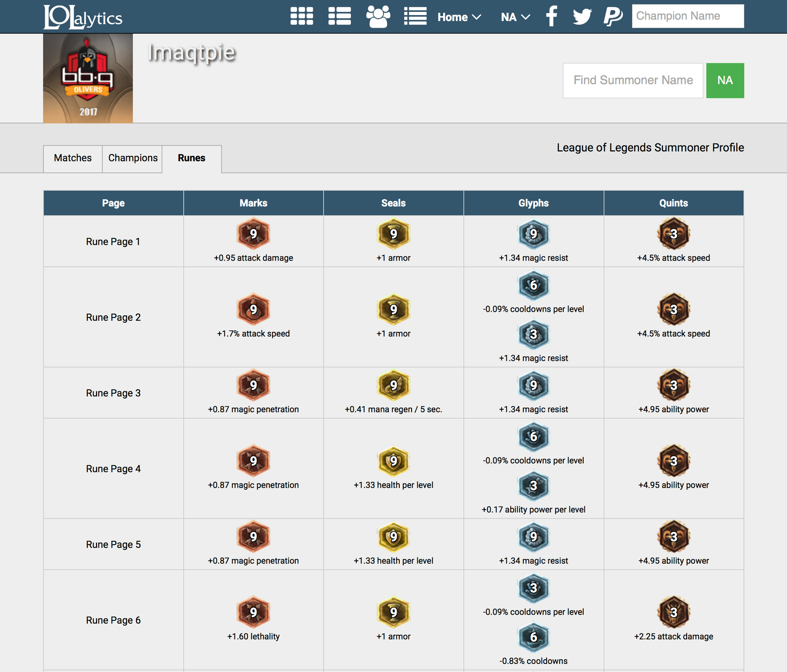Switch to the Champions tab
Image resolution: width=787 pixels, height=672 pixels.
tap(133, 158)
